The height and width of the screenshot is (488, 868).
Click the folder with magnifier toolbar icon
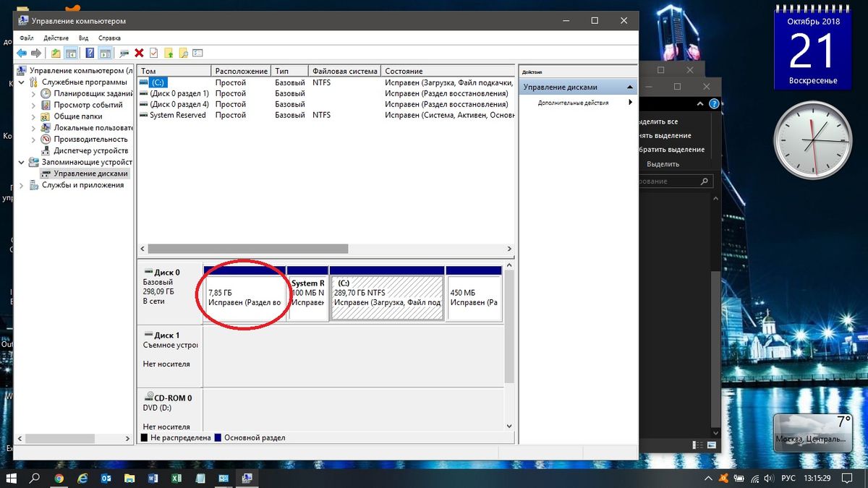183,53
